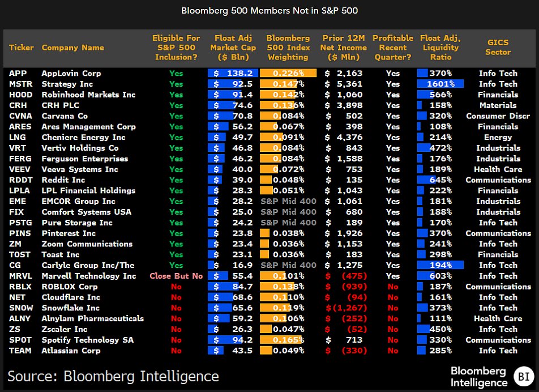Select the Float Adj Market Cap header
This screenshot has width=539, height=392.
point(233,48)
